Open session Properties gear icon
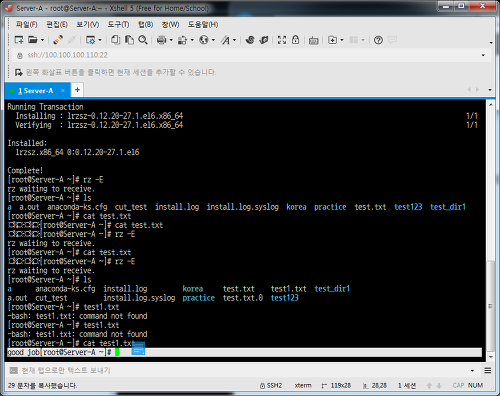 pos(90,40)
